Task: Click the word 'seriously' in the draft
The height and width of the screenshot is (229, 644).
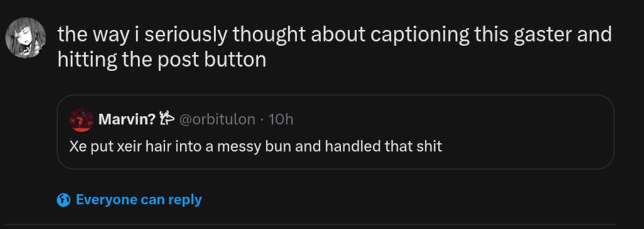Action: (x=185, y=35)
